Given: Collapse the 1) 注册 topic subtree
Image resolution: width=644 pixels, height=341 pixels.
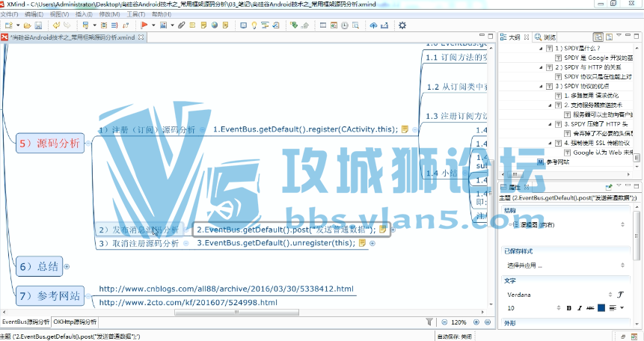Looking at the screenshot, I should coord(202,129).
